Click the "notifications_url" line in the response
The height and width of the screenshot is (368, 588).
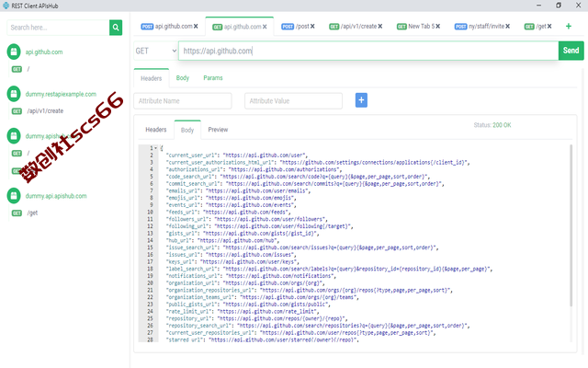(x=251, y=276)
